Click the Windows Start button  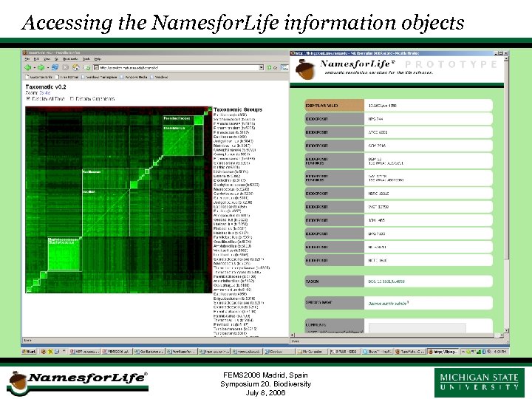pos(29,352)
